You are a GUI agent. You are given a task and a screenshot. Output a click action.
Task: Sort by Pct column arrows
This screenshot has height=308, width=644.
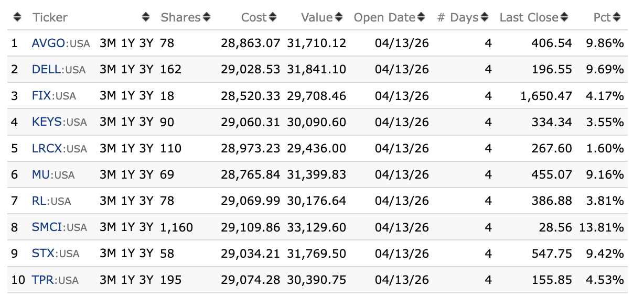616,17
